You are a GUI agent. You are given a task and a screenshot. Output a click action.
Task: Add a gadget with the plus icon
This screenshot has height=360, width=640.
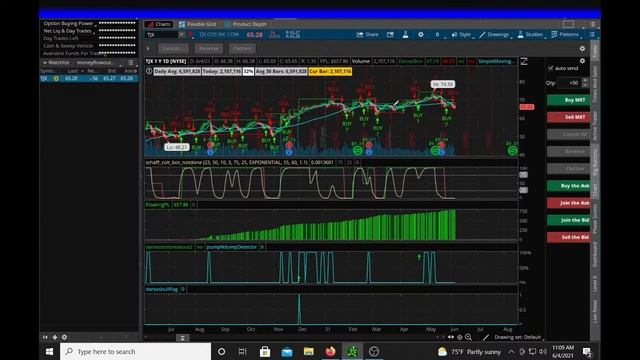(55, 337)
